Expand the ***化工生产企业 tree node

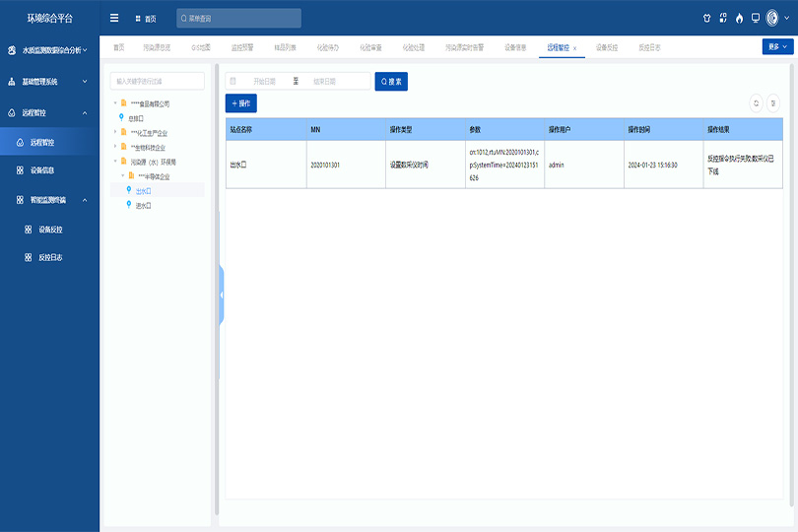click(x=114, y=132)
